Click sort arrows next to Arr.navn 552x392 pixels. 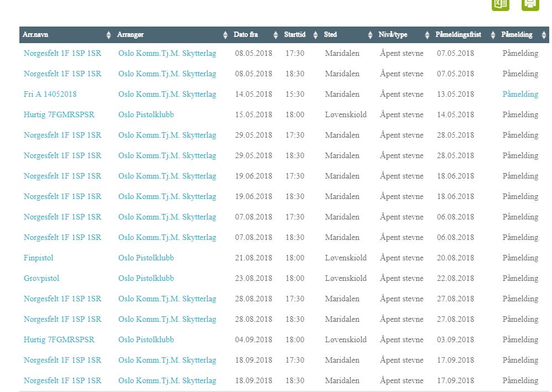point(109,35)
